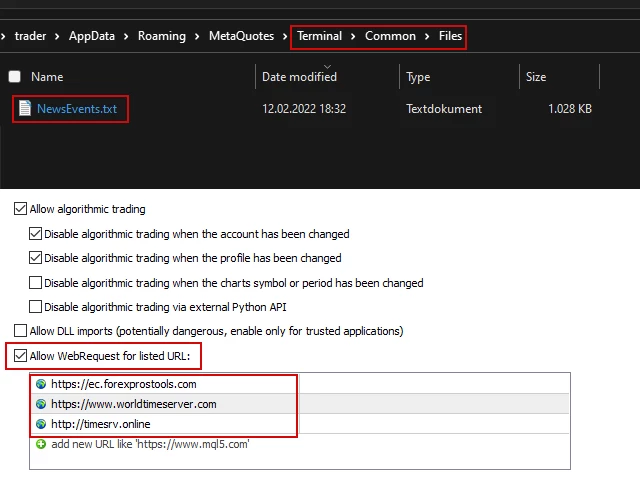Click the add new URL entry field
The image size is (640, 480).
point(150,444)
